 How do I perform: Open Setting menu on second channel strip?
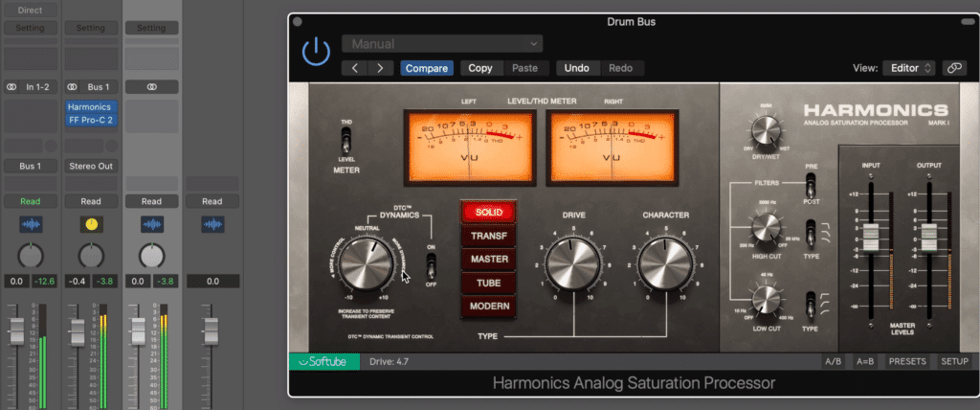tap(91, 28)
